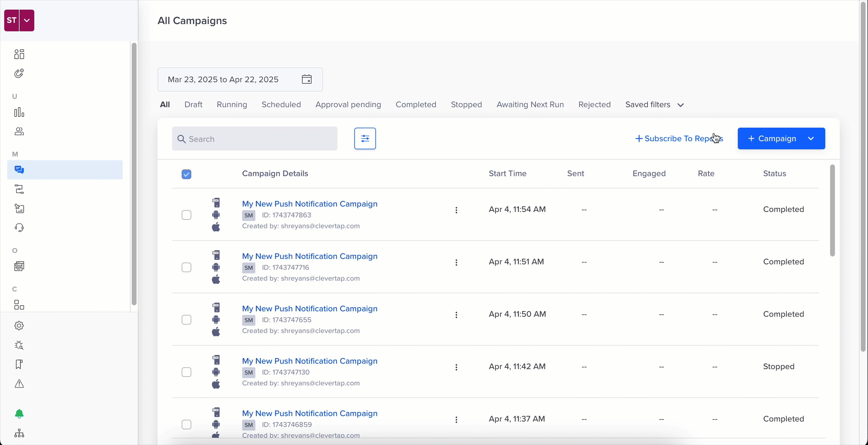868x445 pixels.
Task: Open three-dot menu for campaign ID 1743747863
Action: (456, 210)
